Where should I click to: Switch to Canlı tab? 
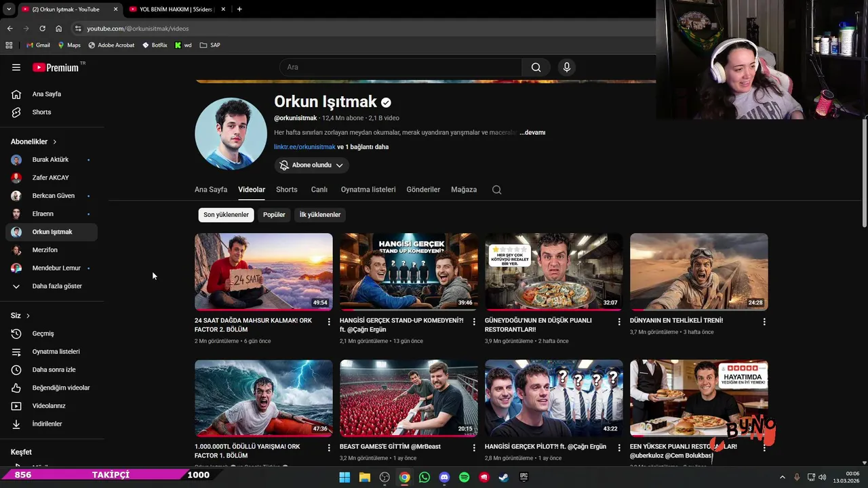[319, 190]
